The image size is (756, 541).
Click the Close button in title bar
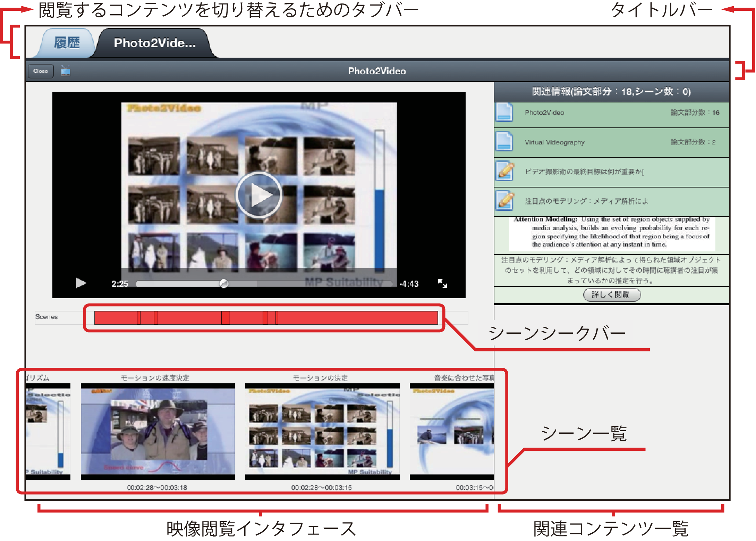click(x=41, y=71)
